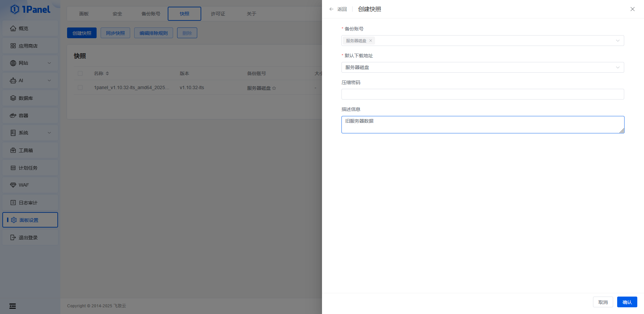Collapse sidebar using bottom menu icon
Screen dimensions: 644x314
coord(12,306)
